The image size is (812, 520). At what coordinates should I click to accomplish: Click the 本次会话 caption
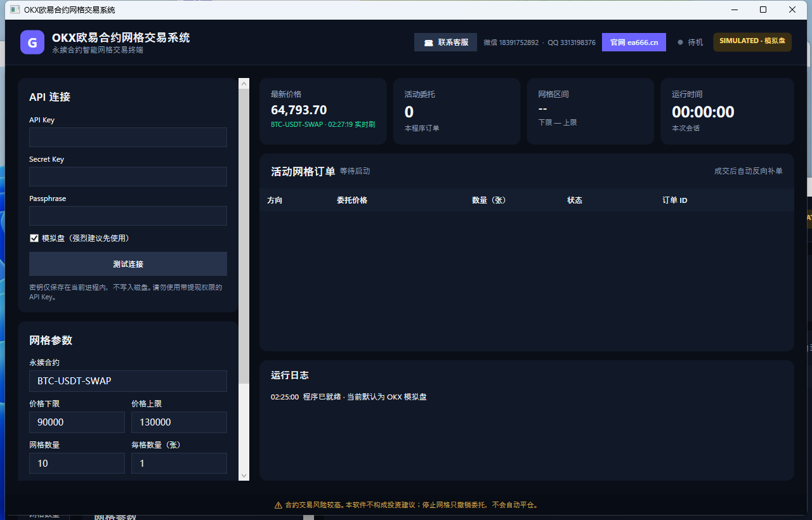686,128
